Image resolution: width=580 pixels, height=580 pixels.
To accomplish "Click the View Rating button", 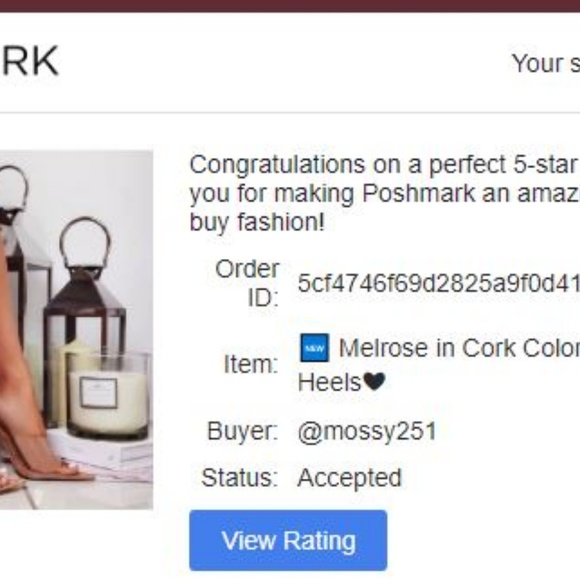I will pyautogui.click(x=288, y=540).
